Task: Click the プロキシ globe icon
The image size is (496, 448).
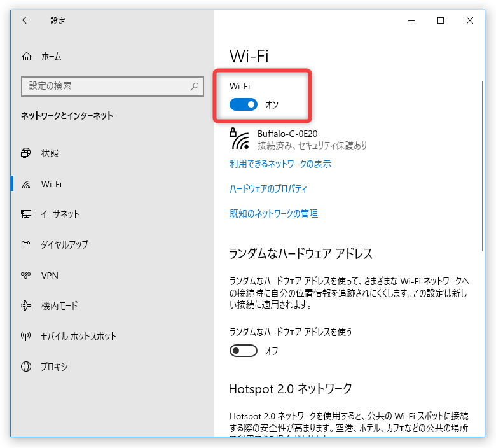Action: 26,367
